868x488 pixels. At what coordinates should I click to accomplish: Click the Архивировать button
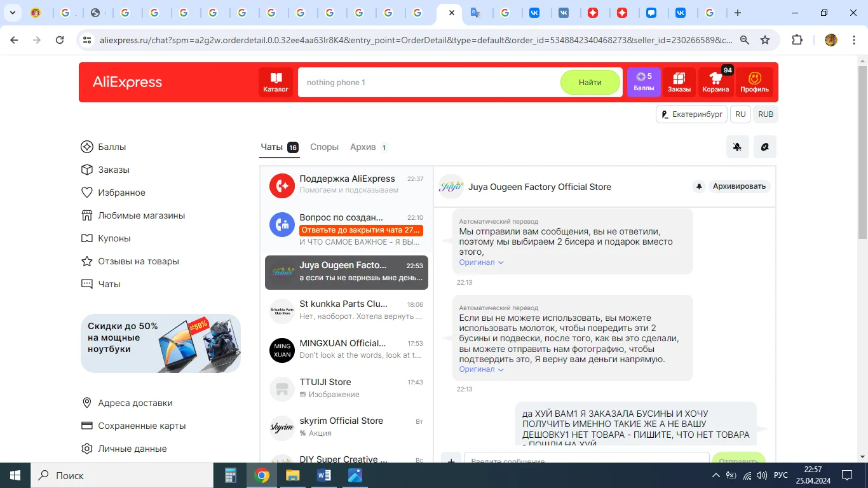[x=739, y=186]
